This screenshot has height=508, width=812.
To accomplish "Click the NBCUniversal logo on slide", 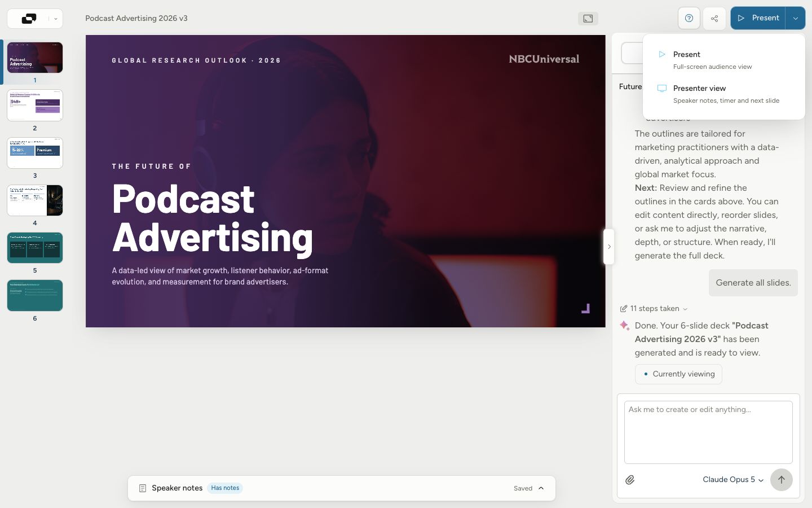I will [544, 59].
